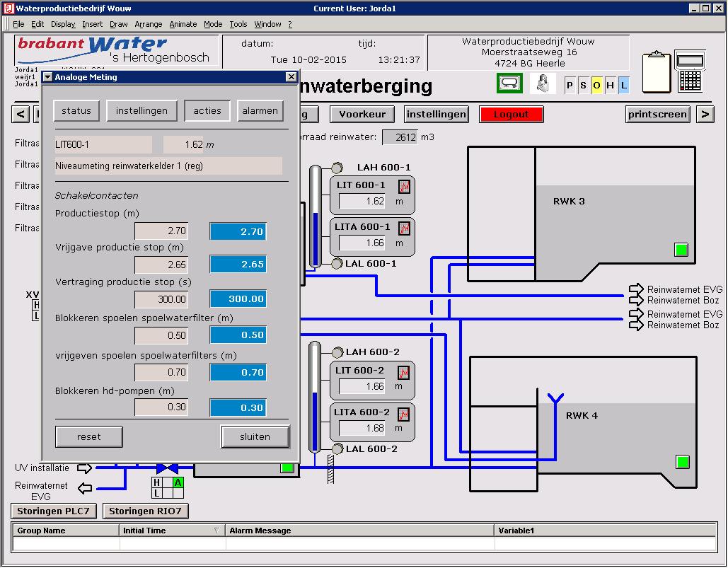Switch to the alarmen tab in dialog
Image resolution: width=728 pixels, height=568 pixels.
260,111
